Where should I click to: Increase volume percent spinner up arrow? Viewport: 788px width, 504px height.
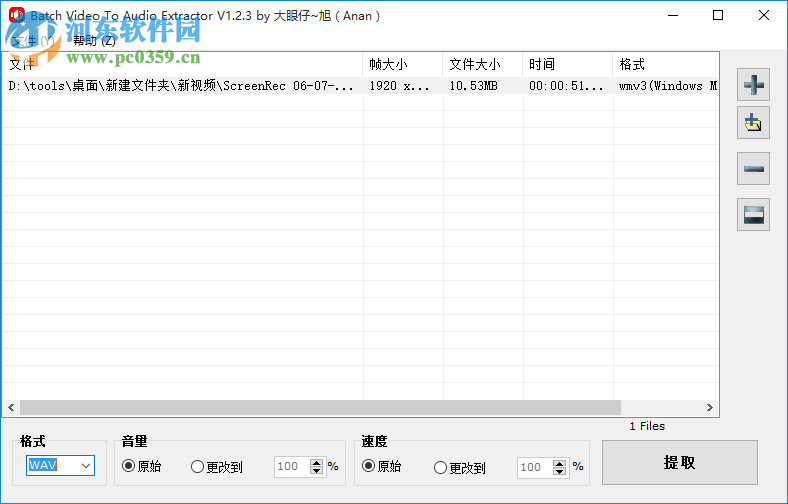316,462
